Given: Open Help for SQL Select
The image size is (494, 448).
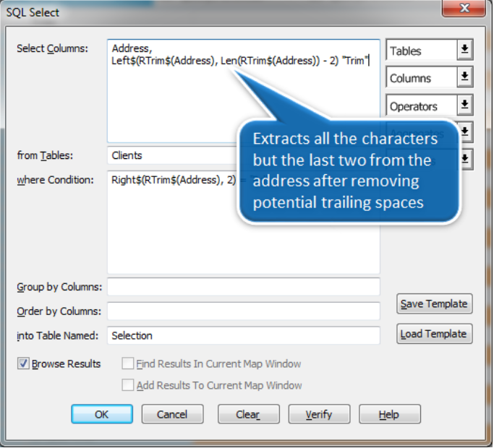Looking at the screenshot, I should pyautogui.click(x=389, y=414).
